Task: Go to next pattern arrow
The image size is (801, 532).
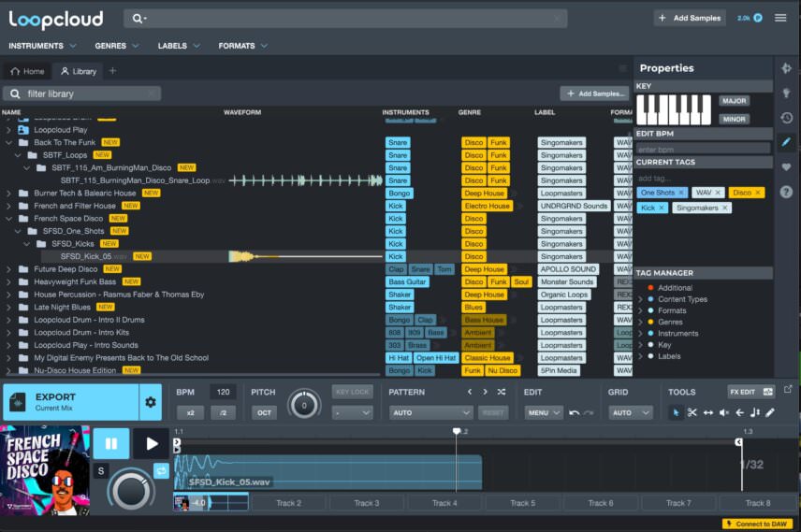Action: pos(485,392)
